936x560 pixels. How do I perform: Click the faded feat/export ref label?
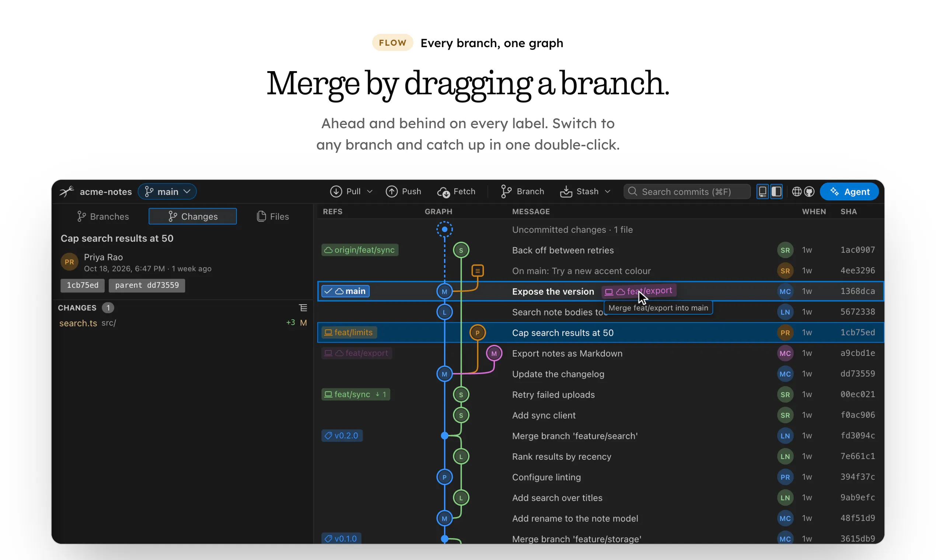[x=357, y=353]
